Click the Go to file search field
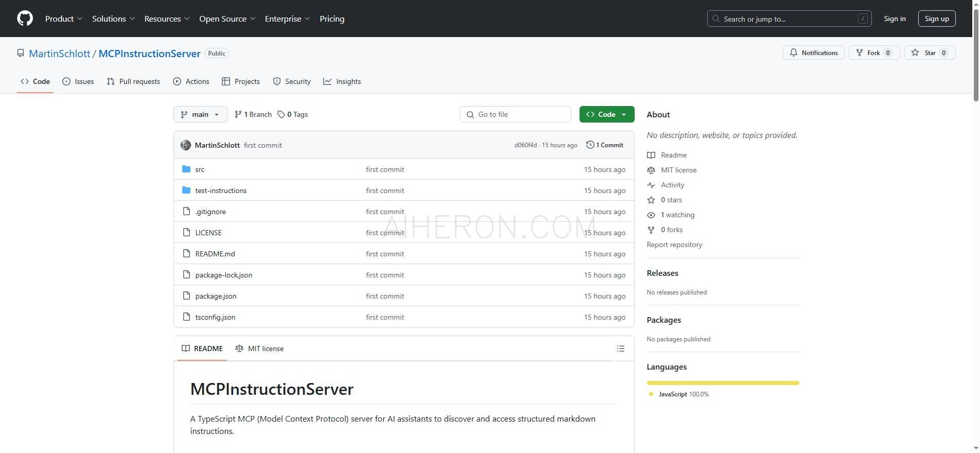 pyautogui.click(x=515, y=114)
